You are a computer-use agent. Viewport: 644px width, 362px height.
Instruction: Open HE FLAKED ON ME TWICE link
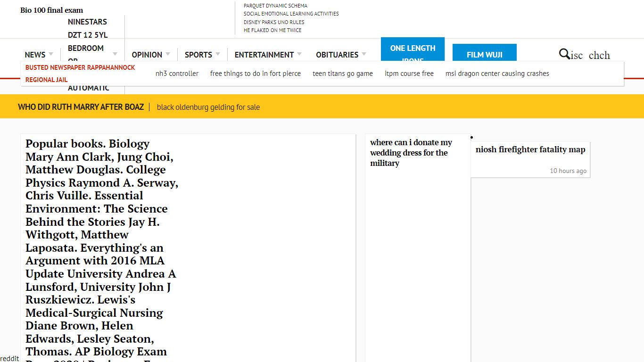[x=272, y=30]
